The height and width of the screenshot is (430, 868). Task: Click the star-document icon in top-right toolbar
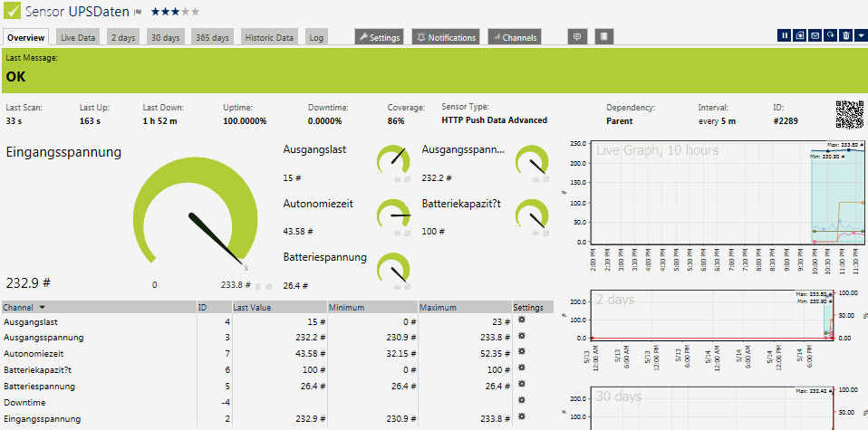click(799, 35)
